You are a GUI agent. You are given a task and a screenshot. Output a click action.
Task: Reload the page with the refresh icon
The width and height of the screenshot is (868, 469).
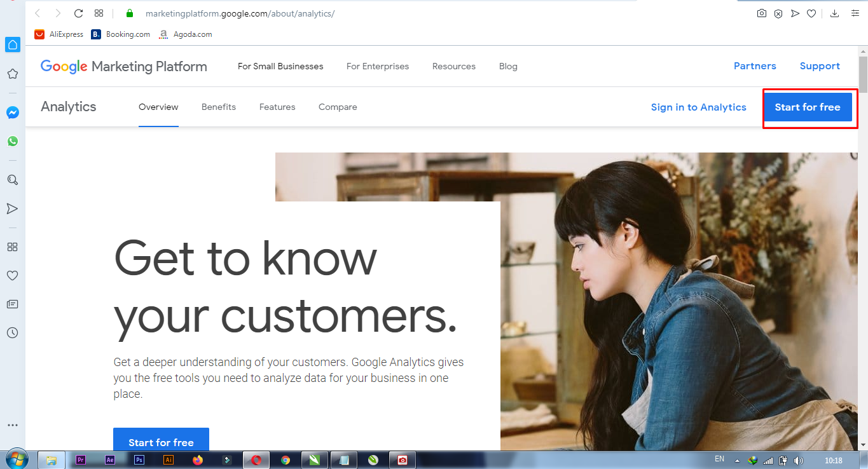(x=78, y=13)
